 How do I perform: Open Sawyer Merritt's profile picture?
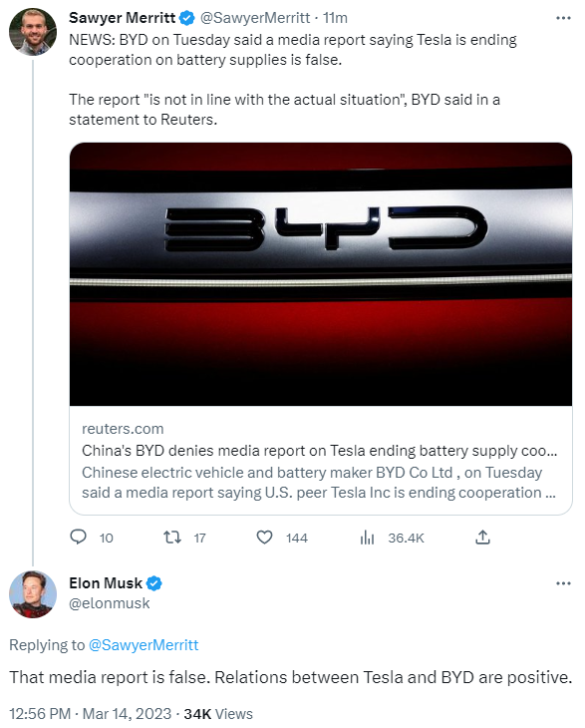coord(33,32)
